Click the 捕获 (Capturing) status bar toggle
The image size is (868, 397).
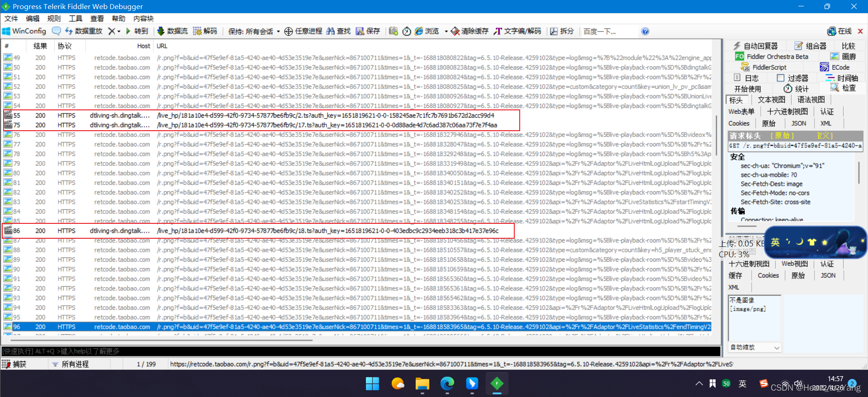(14, 364)
